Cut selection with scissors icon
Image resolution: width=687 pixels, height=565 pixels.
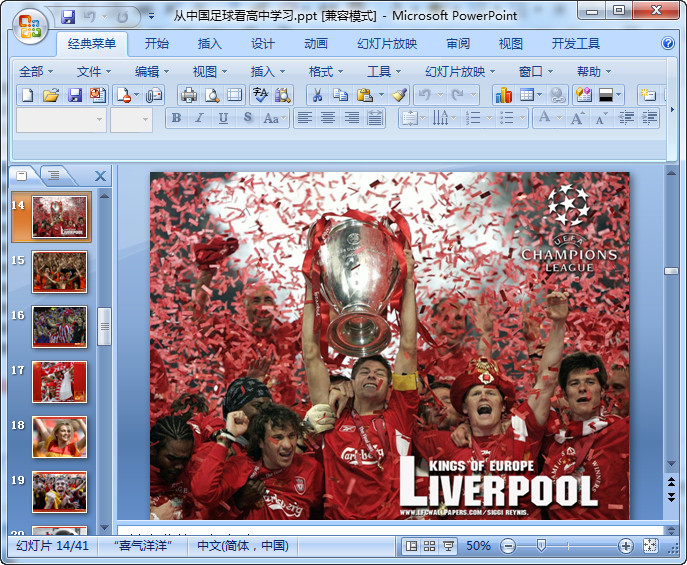click(317, 95)
